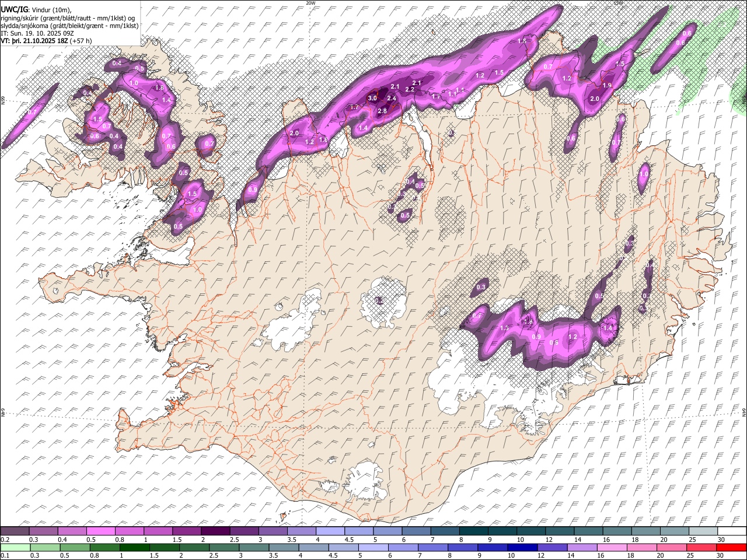Click the 0.2 value on the central glacier
Viewport: 747px width, 560px height.
coord(379,300)
